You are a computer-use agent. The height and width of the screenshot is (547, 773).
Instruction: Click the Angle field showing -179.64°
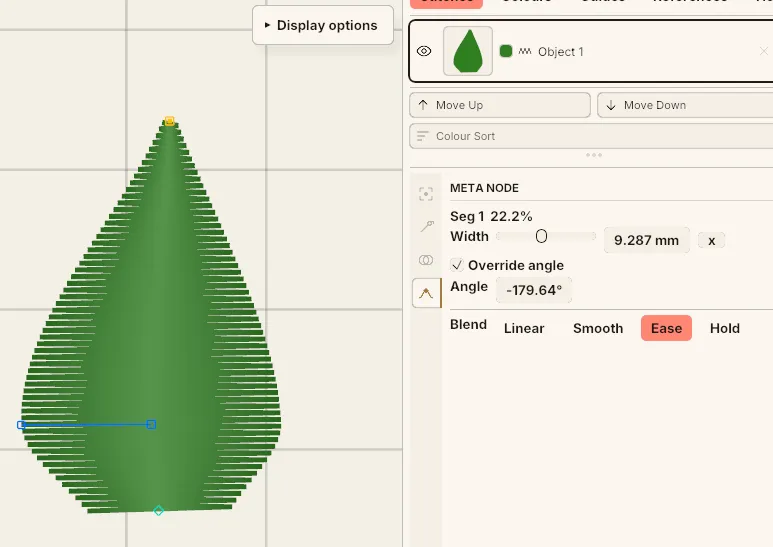pyautogui.click(x=534, y=290)
